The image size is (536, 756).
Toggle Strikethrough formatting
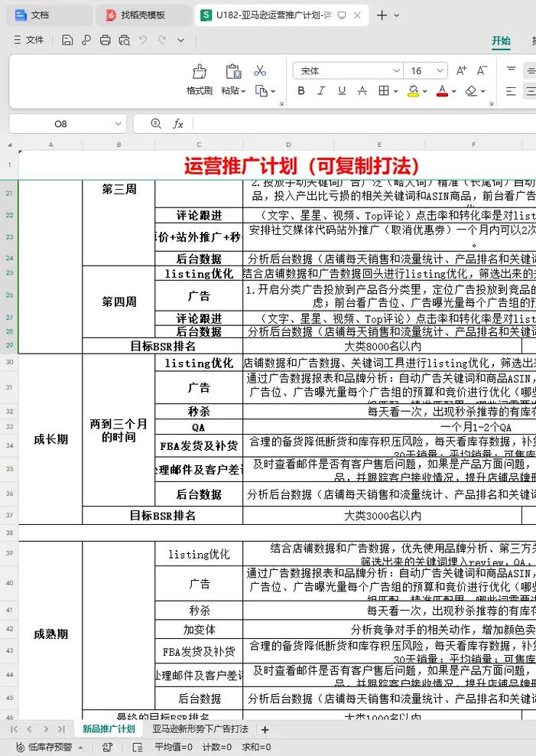point(362,90)
